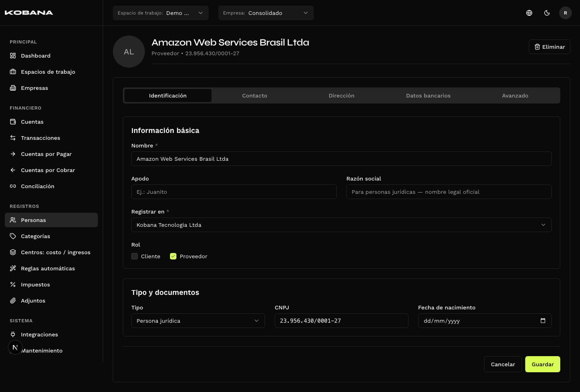Image resolution: width=580 pixels, height=392 pixels.
Task: Click the round N badge icon
Action: coord(15,347)
